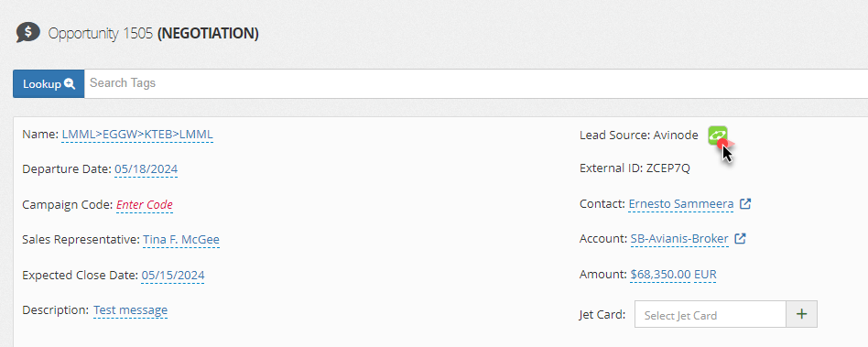Click the green Avinode link icon
Screen dimensions: 868x347
718,135
